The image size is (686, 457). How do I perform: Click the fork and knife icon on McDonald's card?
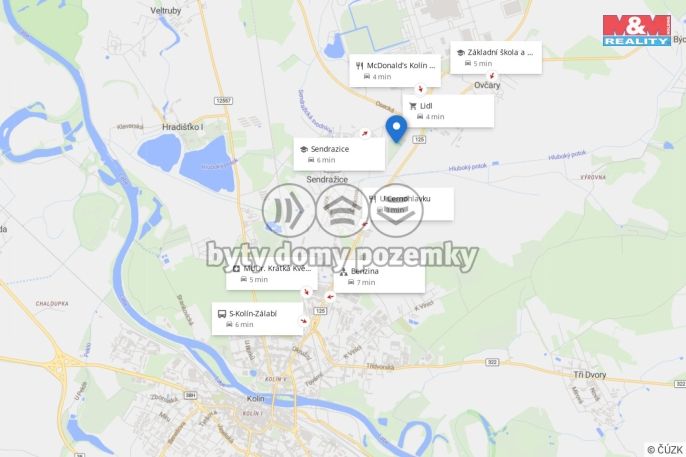(360, 66)
